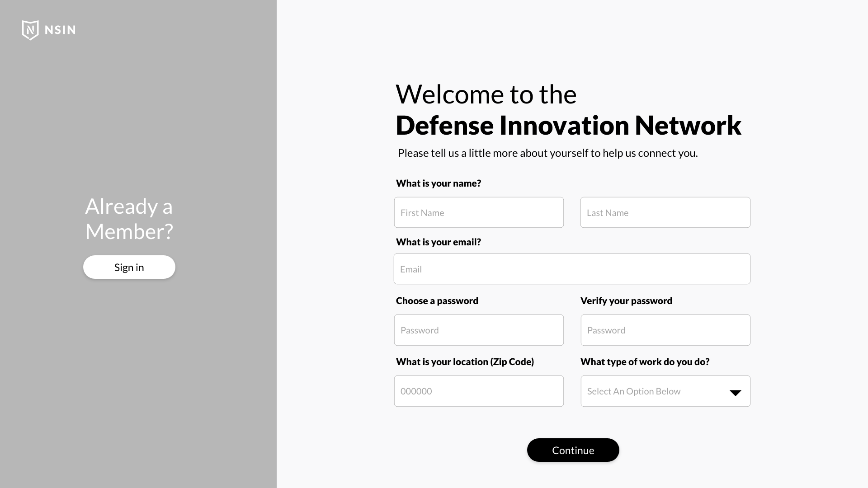Focus the First Name field
Viewport: 868px width, 488px height.
click(479, 212)
